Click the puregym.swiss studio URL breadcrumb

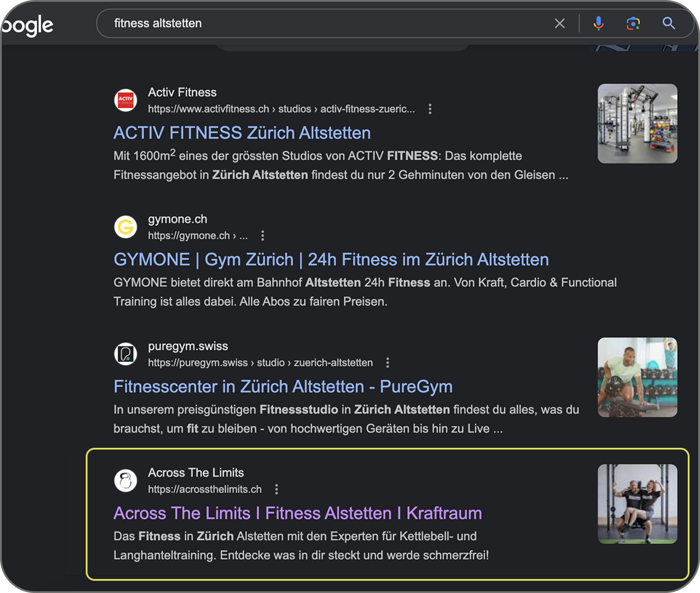pyautogui.click(x=260, y=363)
